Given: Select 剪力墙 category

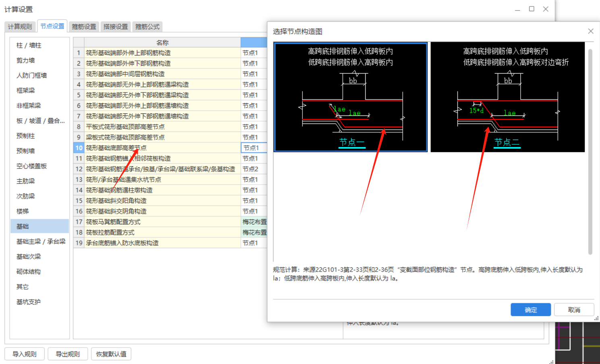Looking at the screenshot, I should tap(39, 60).
